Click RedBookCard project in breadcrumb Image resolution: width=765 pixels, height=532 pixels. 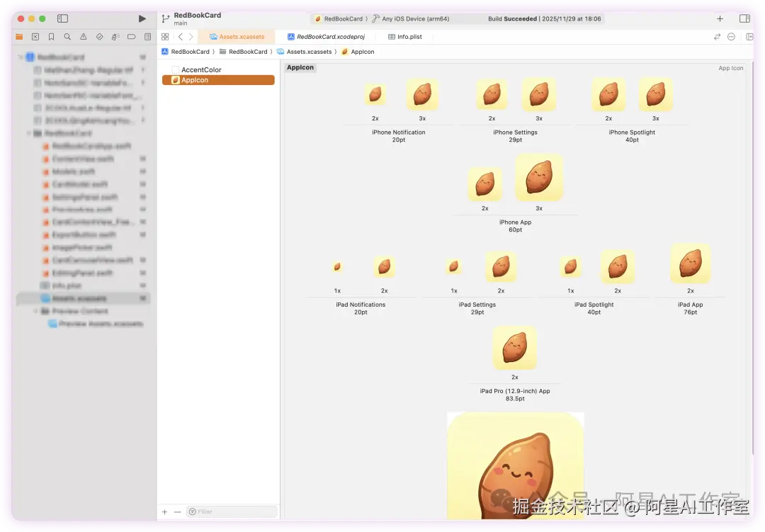coord(186,52)
